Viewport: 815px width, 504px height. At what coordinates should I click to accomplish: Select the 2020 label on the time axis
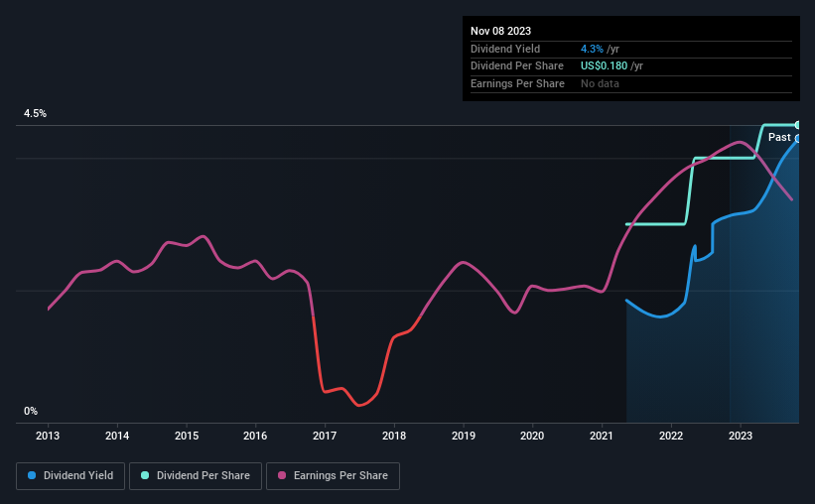pos(532,436)
